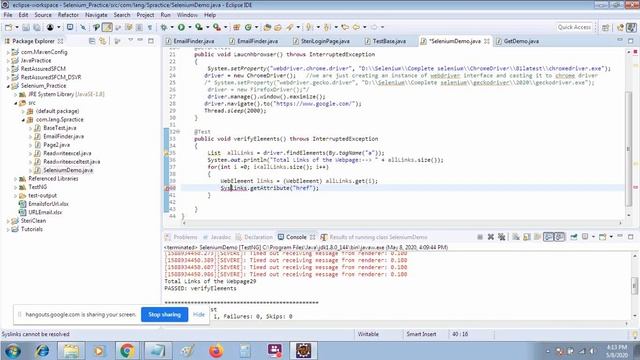The width and height of the screenshot is (640, 360).
Task: Switch to the GetDemo.java editor tab
Action: coord(517,41)
